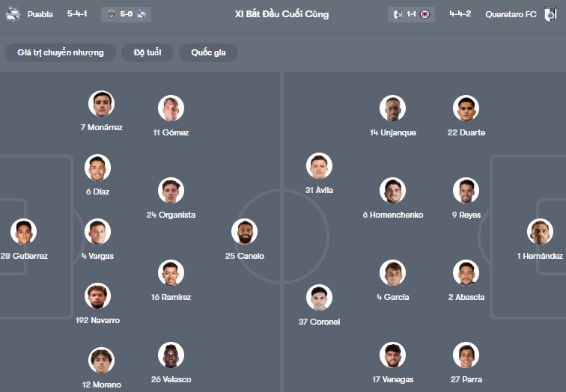Select goalkeeper Hernández's photo
The width and height of the screenshot is (566, 392).
[x=540, y=232]
